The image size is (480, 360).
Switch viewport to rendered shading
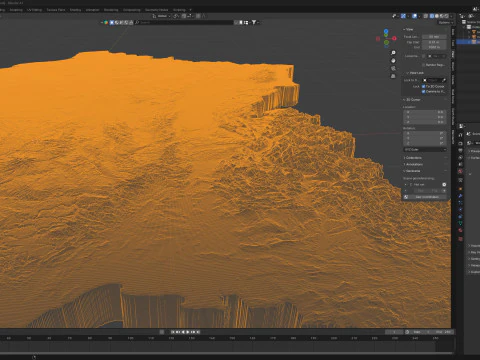click(x=446, y=16)
